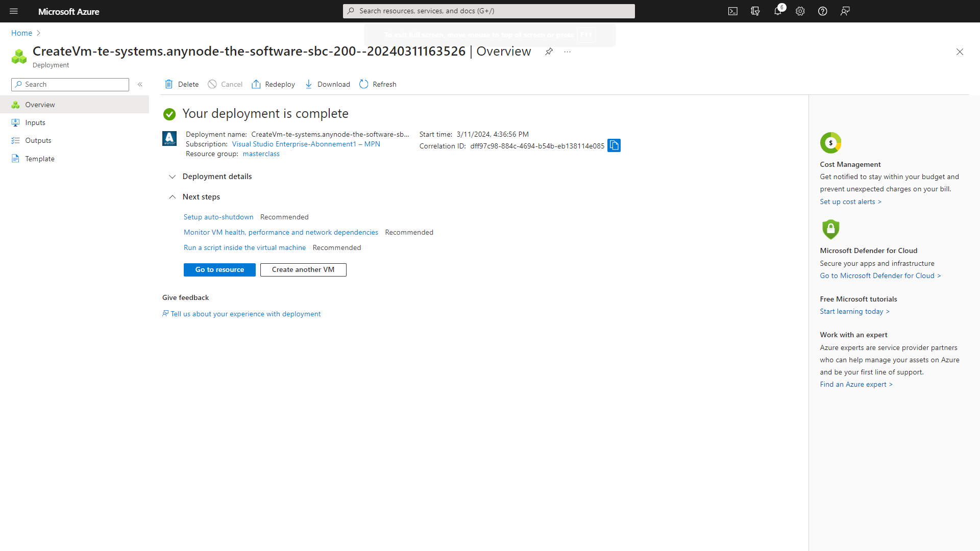Collapse the Next steps section
Screen dimensions: 980x551
[x=173, y=196]
